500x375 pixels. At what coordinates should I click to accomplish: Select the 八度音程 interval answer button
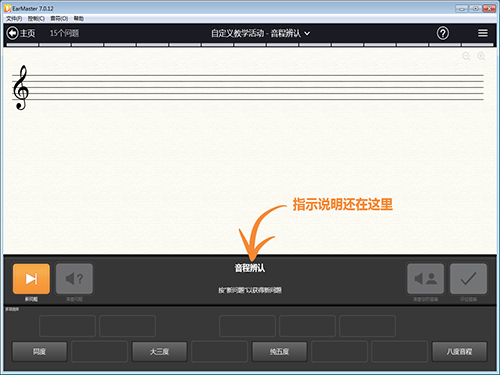[x=459, y=351]
